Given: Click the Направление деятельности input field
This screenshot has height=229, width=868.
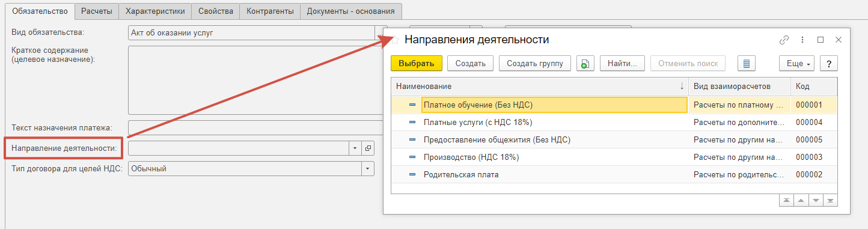Looking at the screenshot, I should [239, 148].
